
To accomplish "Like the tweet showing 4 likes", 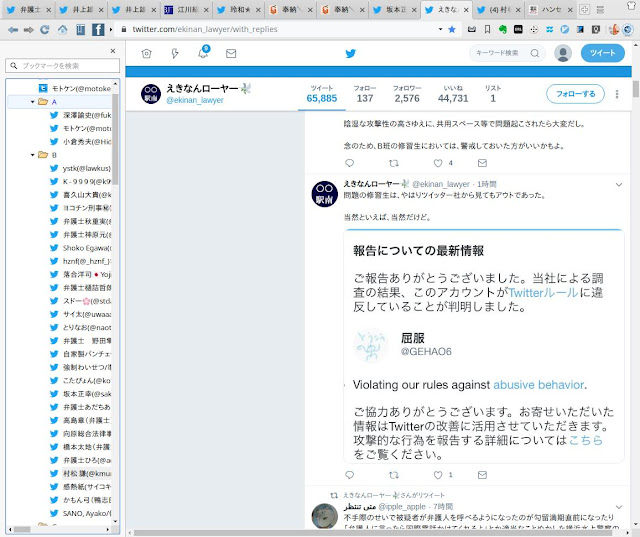I will [438, 163].
